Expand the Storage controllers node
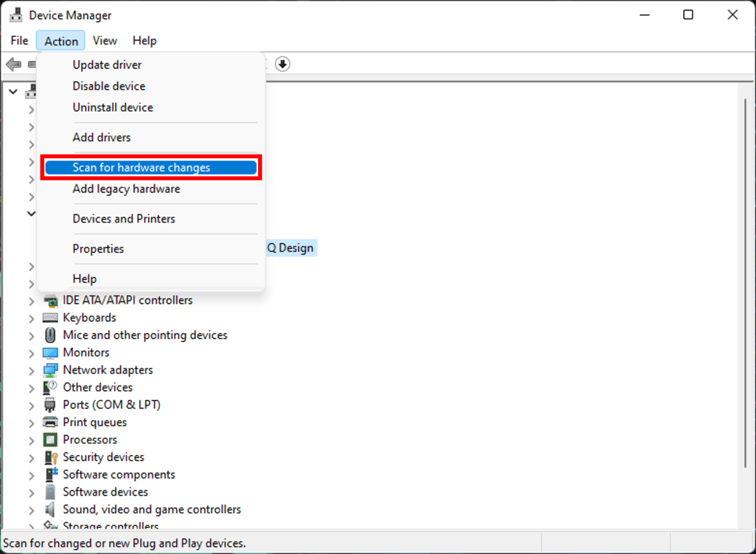Screen dimensions: 756x554 pyautogui.click(x=31, y=526)
